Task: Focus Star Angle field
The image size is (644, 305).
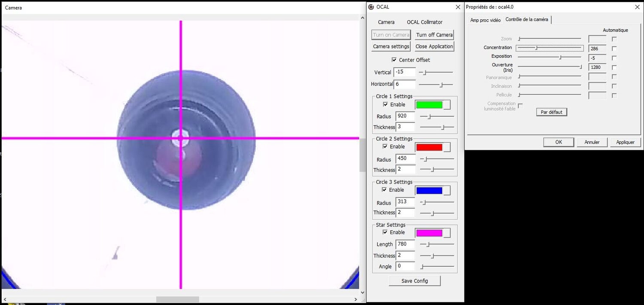Action: [405, 266]
